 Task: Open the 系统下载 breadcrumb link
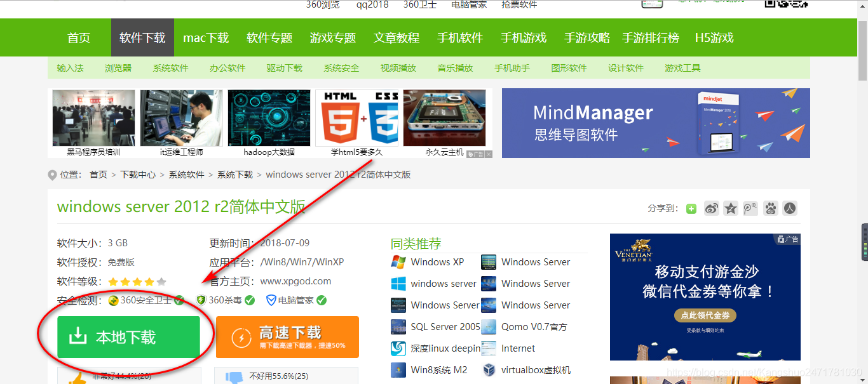pyautogui.click(x=235, y=175)
